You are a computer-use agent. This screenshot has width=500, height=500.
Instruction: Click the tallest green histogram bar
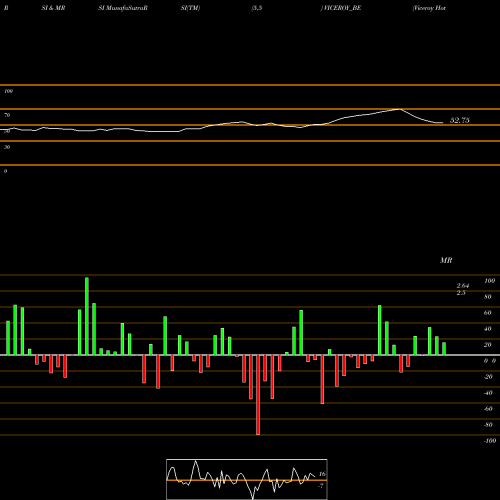(87, 316)
